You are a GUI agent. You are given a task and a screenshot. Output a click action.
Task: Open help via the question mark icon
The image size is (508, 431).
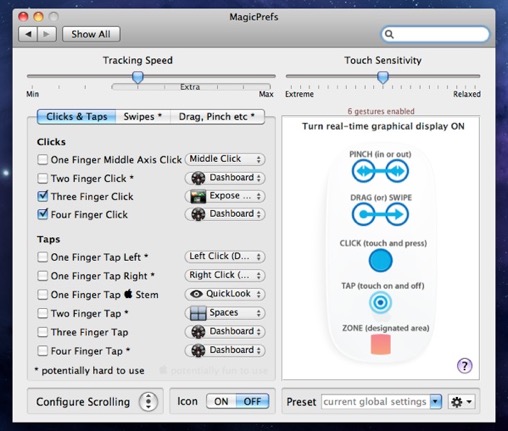point(464,366)
